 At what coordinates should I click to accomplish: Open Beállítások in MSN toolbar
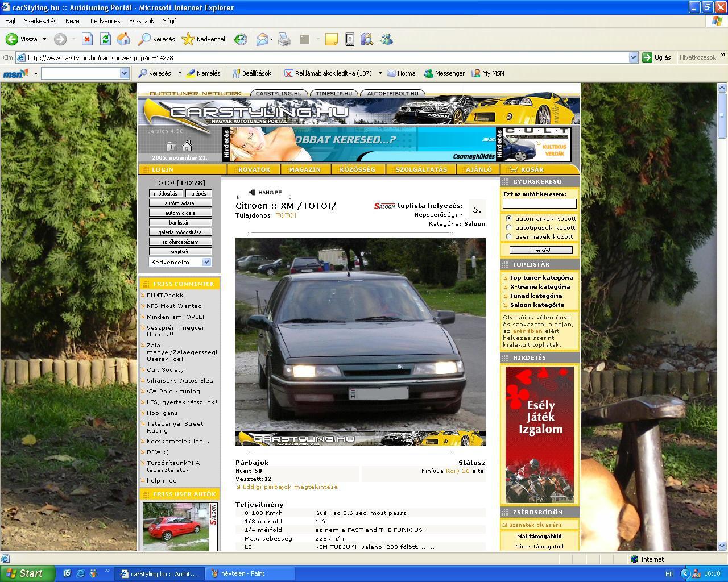251,73
